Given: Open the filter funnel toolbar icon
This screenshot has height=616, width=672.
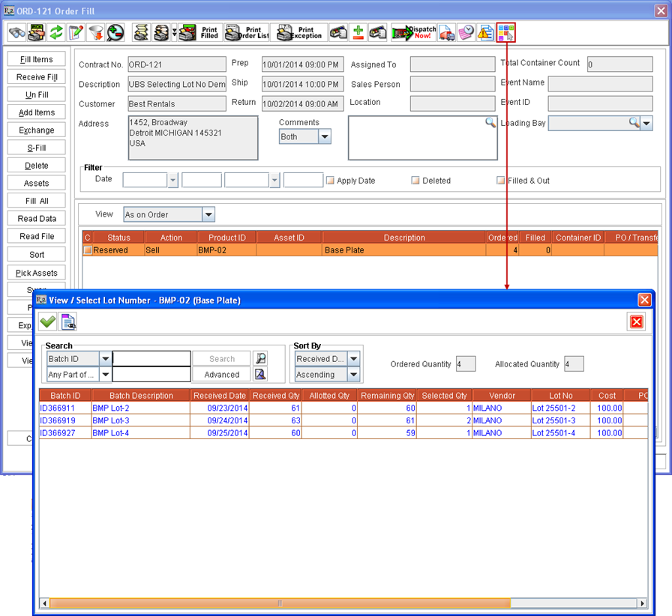Looking at the screenshot, I should [94, 32].
